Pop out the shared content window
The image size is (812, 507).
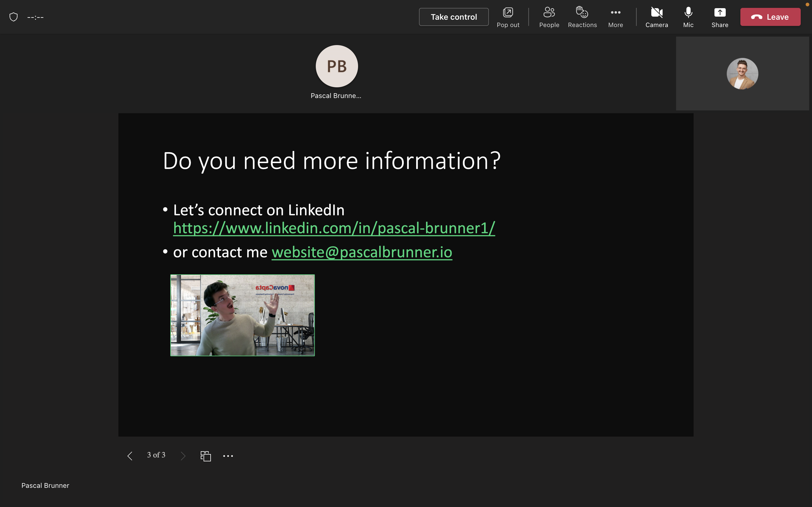pyautogui.click(x=508, y=17)
